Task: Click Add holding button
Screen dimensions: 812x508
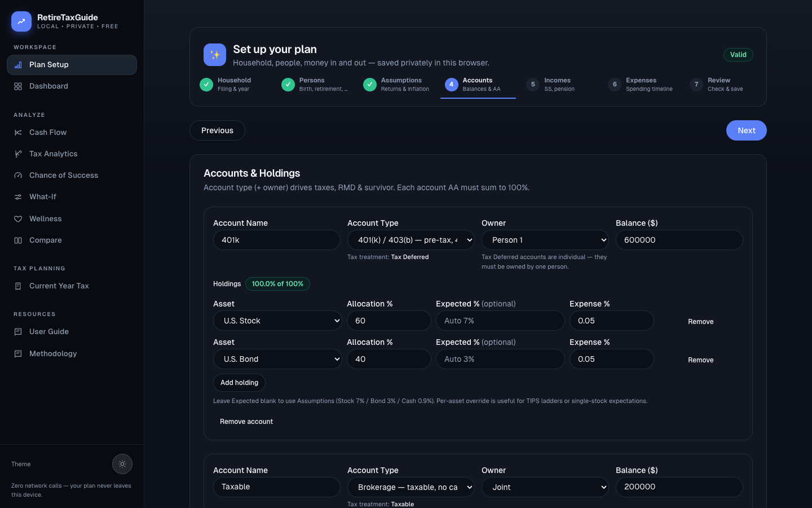Action: pyautogui.click(x=239, y=383)
